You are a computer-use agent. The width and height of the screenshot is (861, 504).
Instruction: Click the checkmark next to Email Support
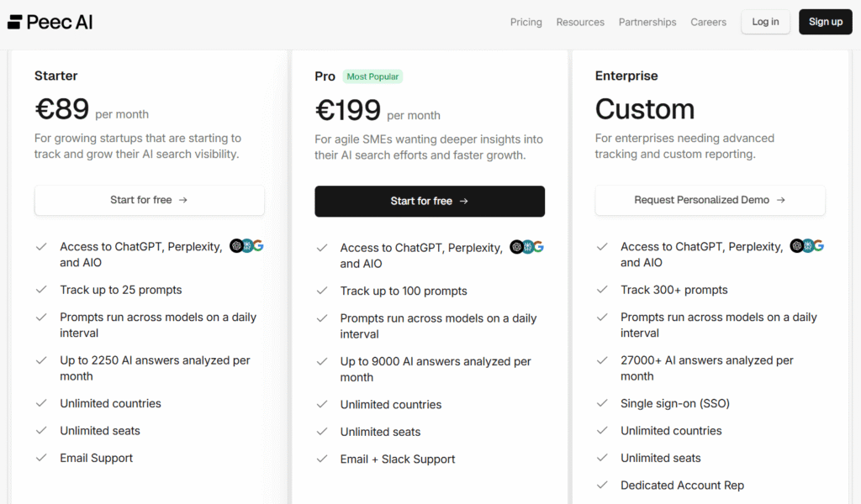(x=41, y=458)
